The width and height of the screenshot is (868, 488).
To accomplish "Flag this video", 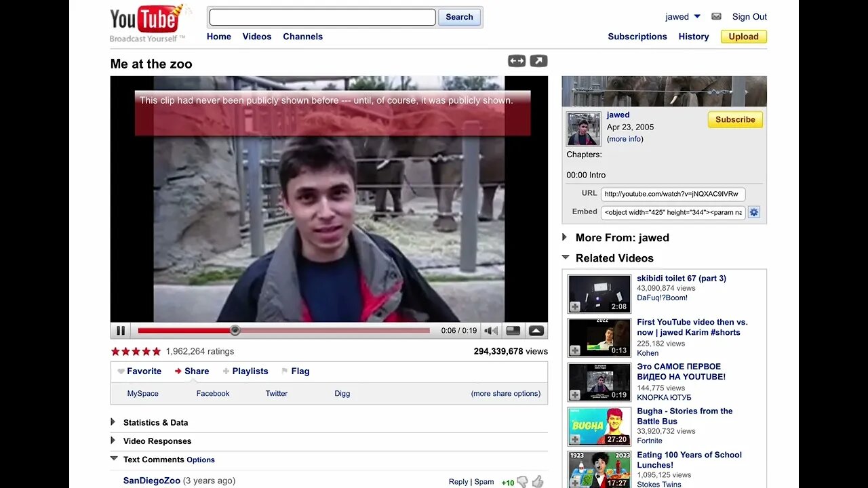I will coord(296,371).
